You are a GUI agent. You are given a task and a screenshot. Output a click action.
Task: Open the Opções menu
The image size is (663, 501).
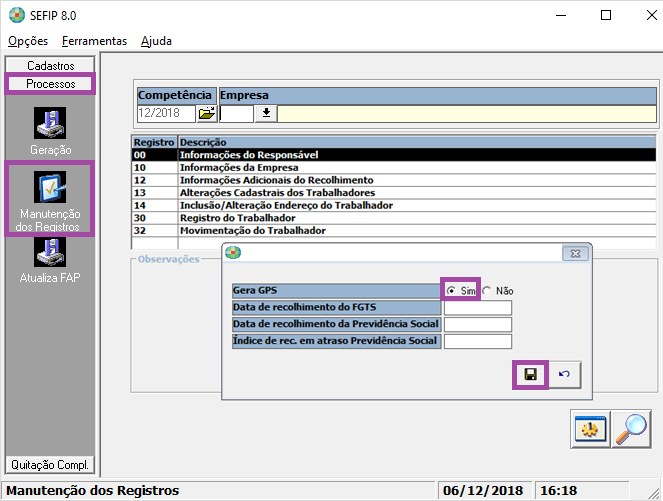[28, 41]
